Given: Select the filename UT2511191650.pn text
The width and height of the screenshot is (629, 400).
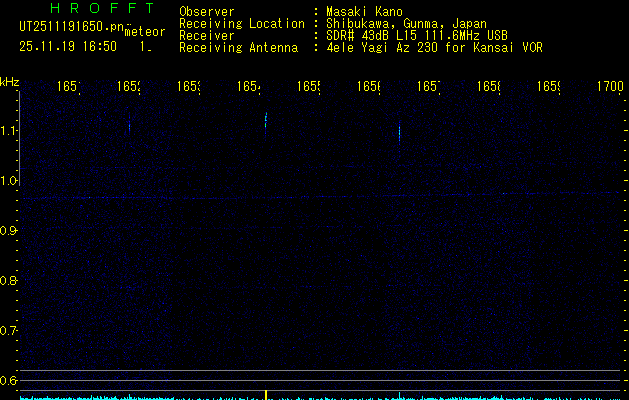Looking at the screenshot, I should pos(71,27).
